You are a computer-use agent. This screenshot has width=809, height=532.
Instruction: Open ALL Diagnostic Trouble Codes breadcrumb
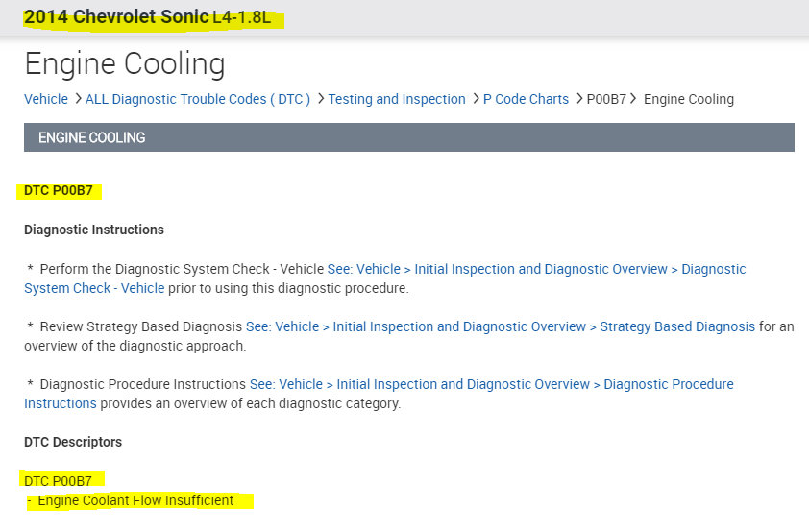pos(197,99)
